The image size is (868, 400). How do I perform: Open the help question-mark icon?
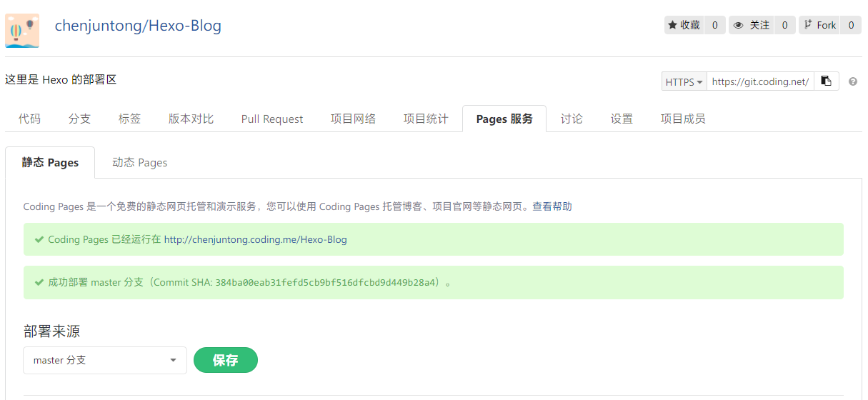(852, 82)
